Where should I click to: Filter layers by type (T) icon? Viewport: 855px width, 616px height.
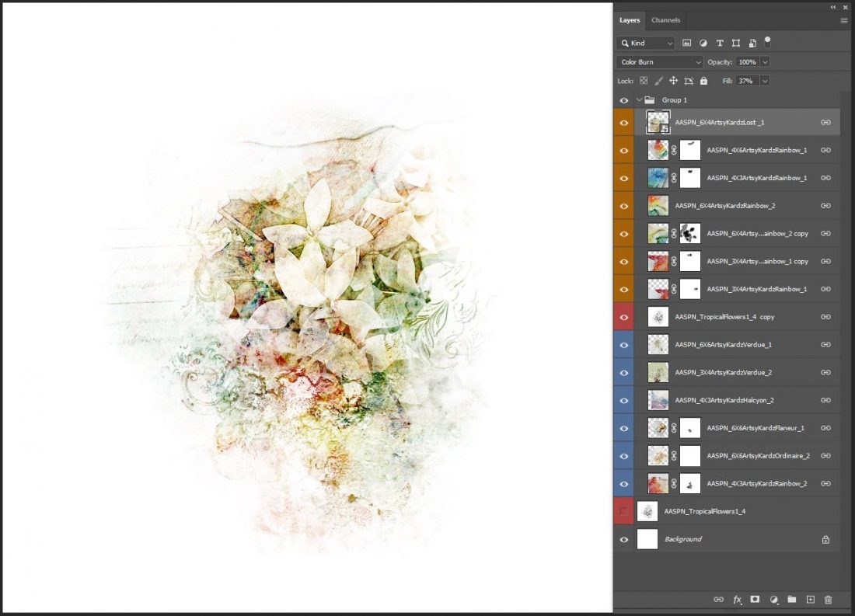[x=720, y=43]
